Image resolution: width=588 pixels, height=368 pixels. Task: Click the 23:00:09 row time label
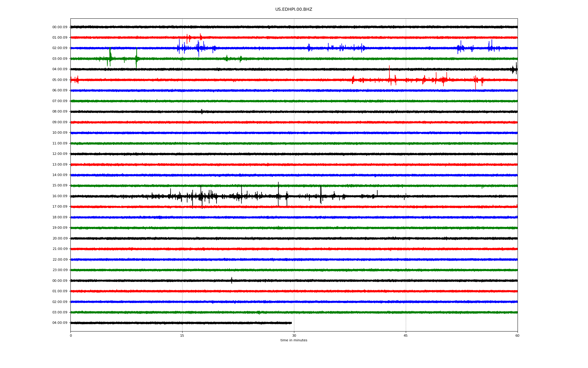(x=60, y=270)
